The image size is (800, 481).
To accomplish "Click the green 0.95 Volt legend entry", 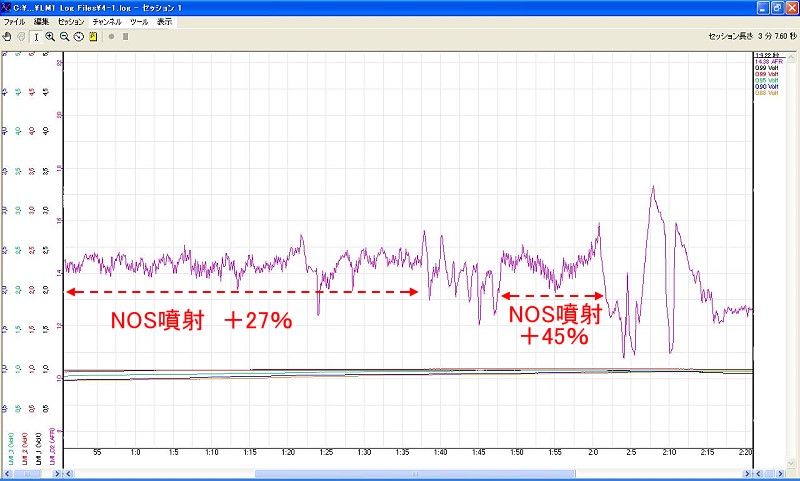I will tap(766, 81).
